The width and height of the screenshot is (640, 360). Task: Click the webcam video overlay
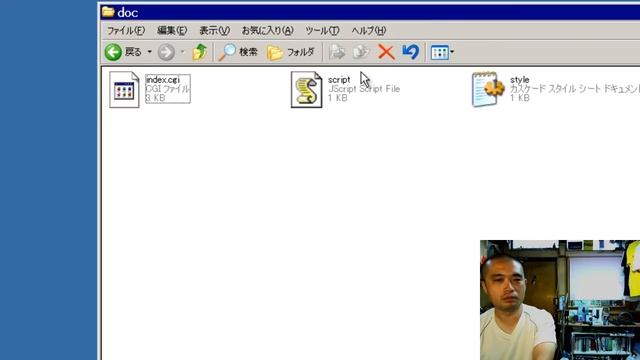click(x=560, y=300)
